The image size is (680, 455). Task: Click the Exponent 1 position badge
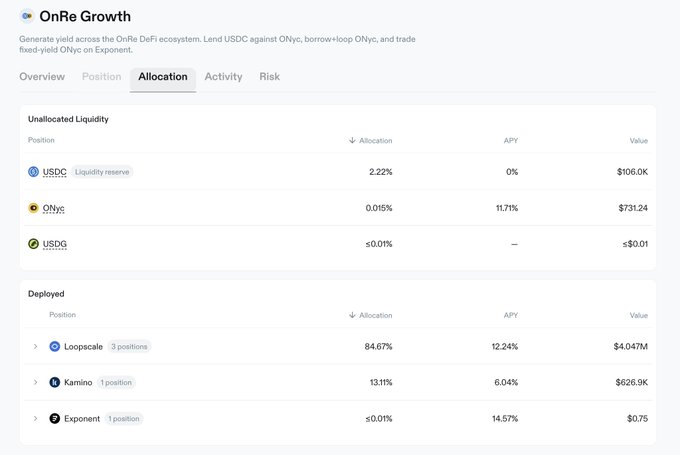point(124,418)
